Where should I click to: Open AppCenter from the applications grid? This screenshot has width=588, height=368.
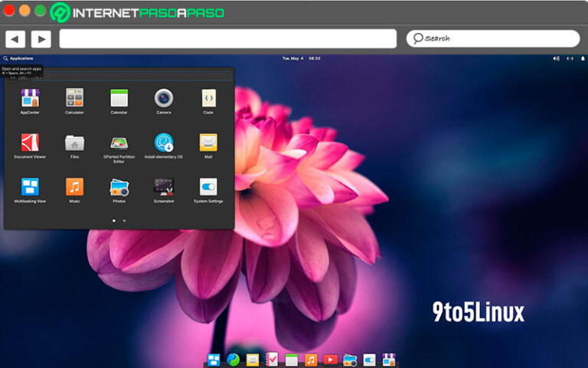[x=30, y=99]
